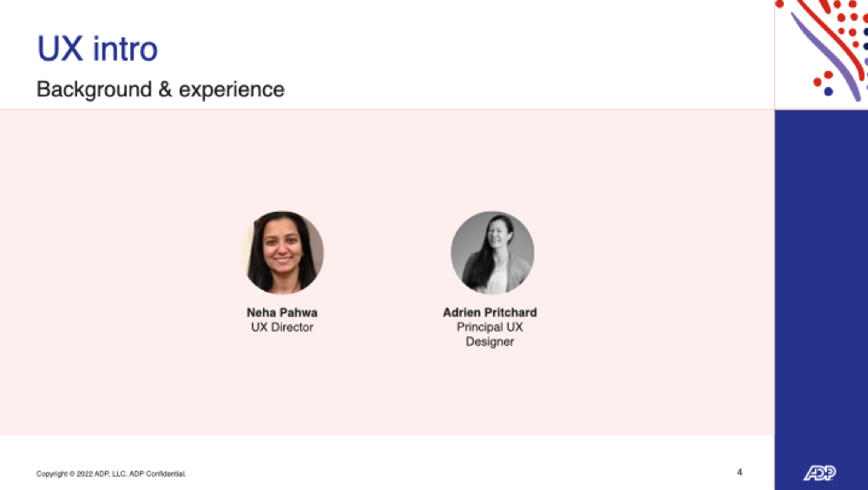This screenshot has height=490, width=868.
Task: Select the "UX Director" job title text
Action: coord(282,327)
